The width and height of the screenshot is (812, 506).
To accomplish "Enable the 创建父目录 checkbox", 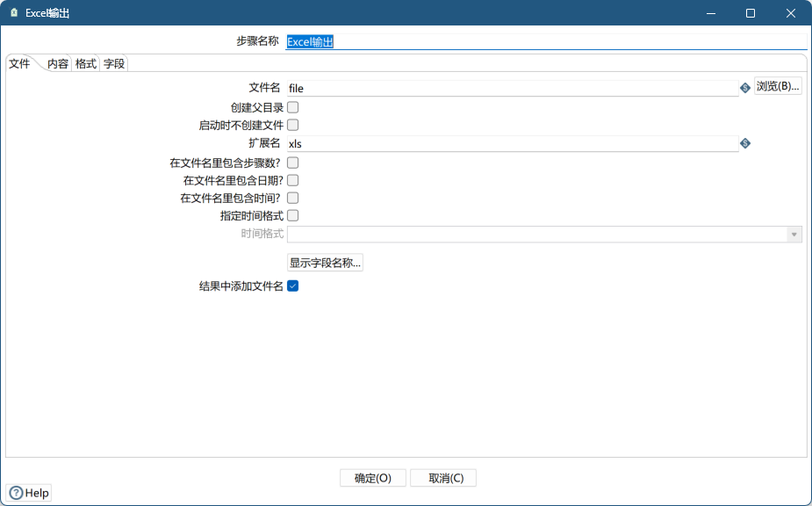I will coord(292,106).
